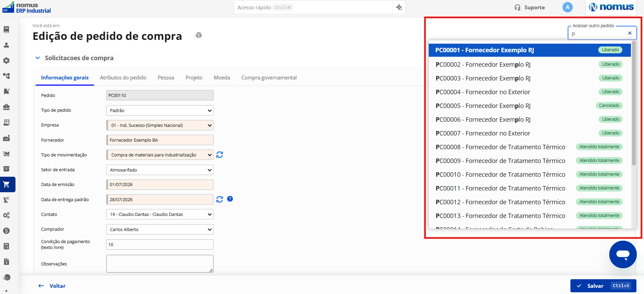Click the Data de emissão field
The height and width of the screenshot is (294, 644).
pos(160,185)
